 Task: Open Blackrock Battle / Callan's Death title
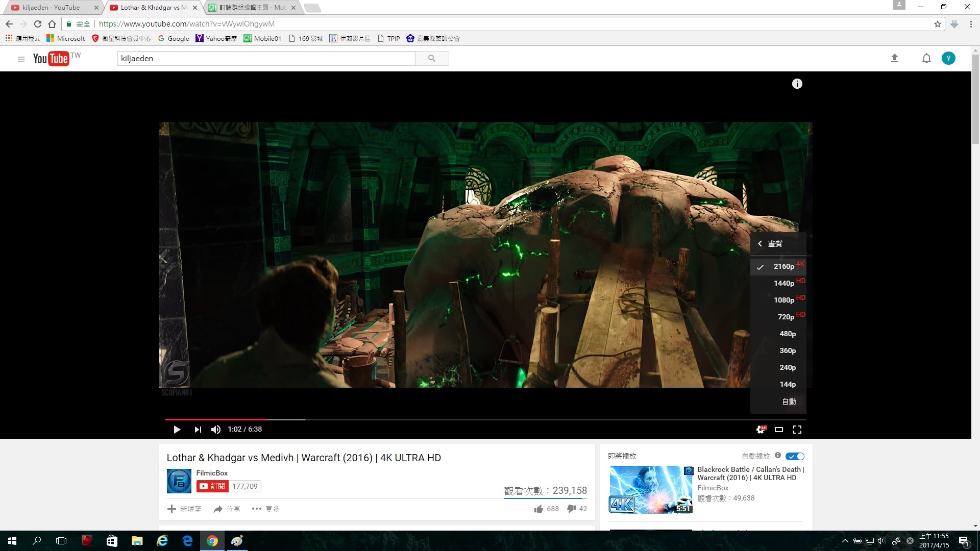pyautogui.click(x=750, y=473)
